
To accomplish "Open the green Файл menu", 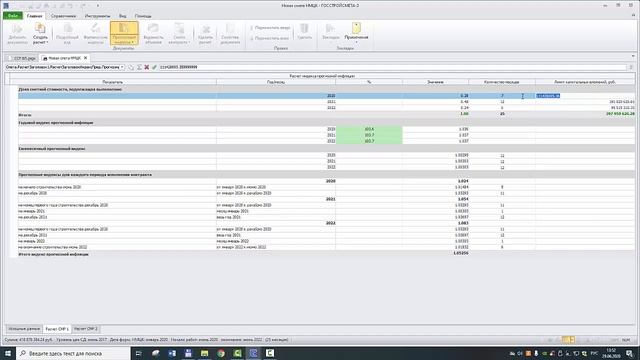I will [13, 16].
